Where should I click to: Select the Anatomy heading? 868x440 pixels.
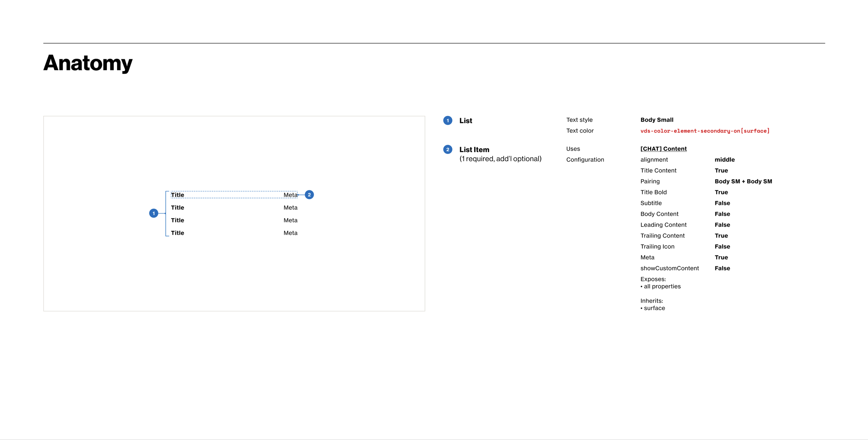pyautogui.click(x=88, y=63)
